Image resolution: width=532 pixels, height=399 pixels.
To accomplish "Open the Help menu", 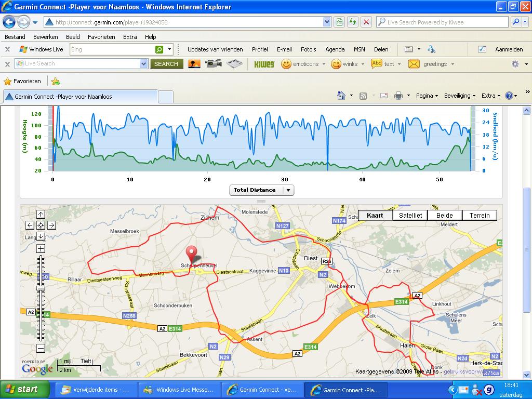I will pyautogui.click(x=150, y=37).
